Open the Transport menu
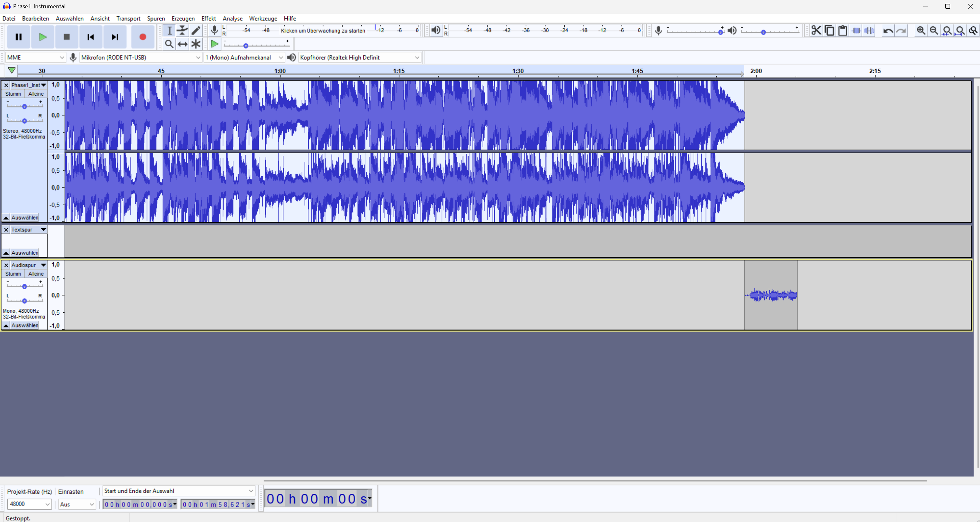 tap(128, 18)
